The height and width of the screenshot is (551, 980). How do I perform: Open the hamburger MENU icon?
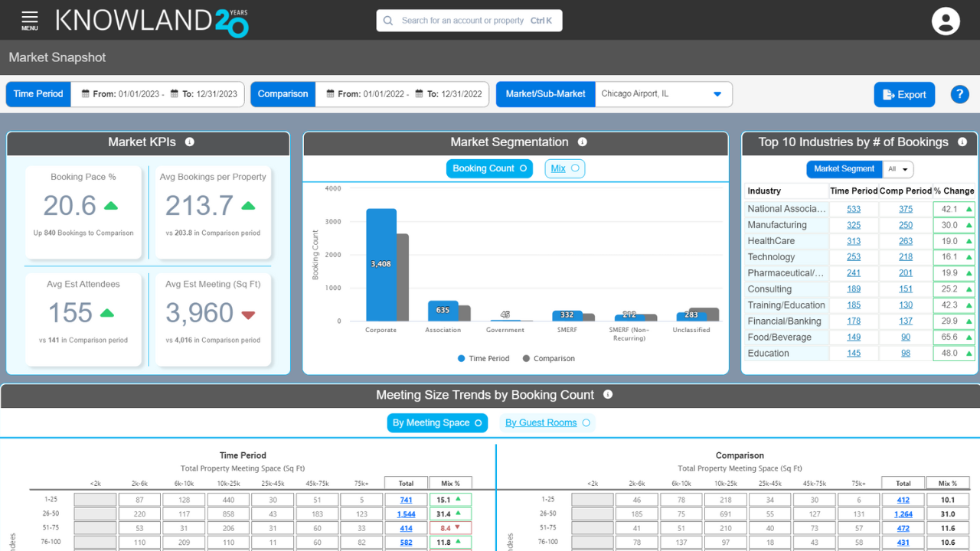point(29,20)
